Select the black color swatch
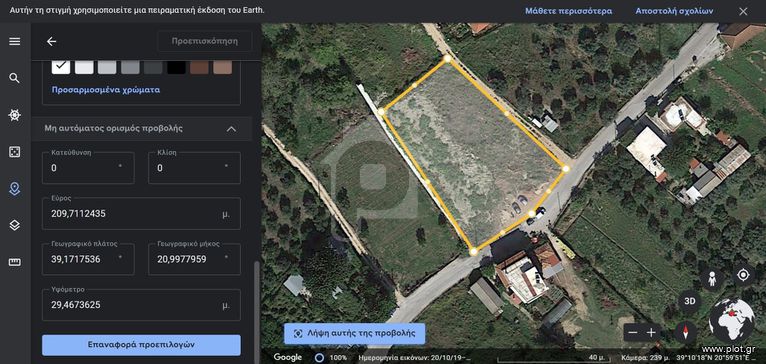The image size is (766, 364). (x=176, y=67)
